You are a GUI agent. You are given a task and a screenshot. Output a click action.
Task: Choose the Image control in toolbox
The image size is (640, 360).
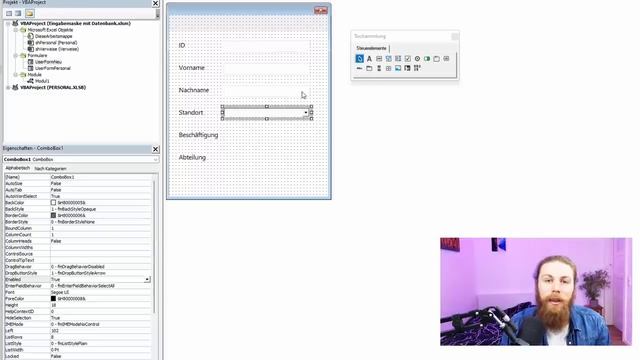pyautogui.click(x=398, y=68)
